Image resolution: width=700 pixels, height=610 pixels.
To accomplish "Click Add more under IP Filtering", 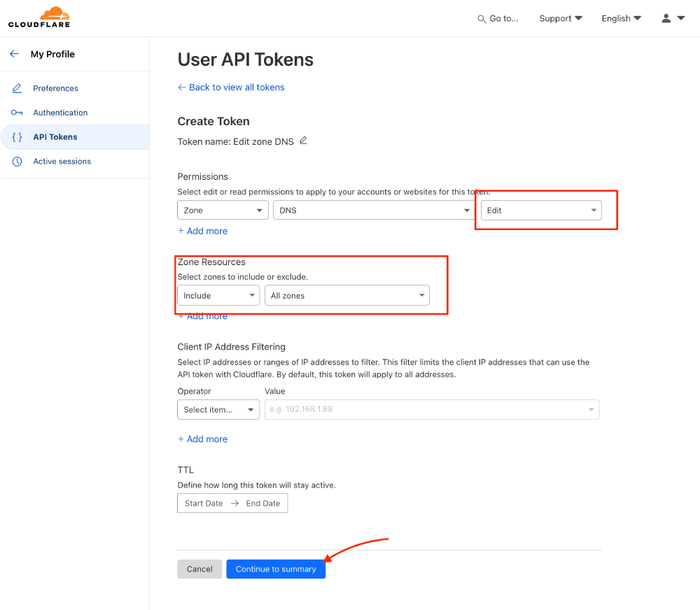I will pyautogui.click(x=203, y=439).
